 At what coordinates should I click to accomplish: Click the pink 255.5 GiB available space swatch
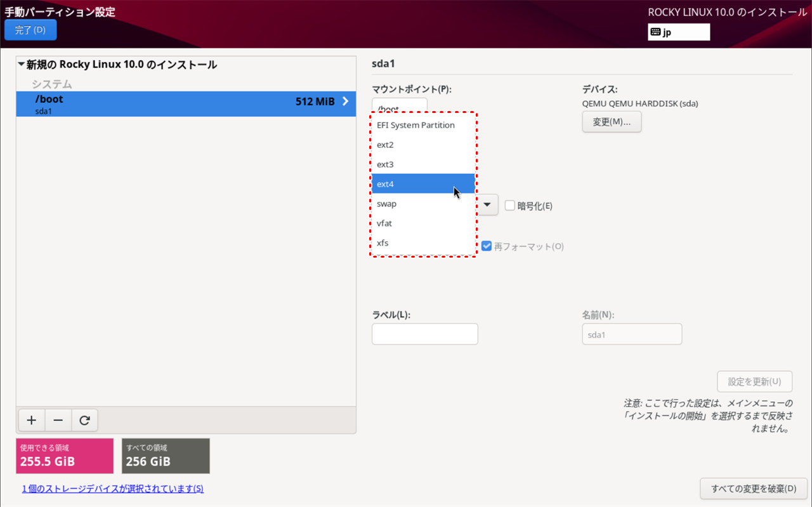point(64,456)
